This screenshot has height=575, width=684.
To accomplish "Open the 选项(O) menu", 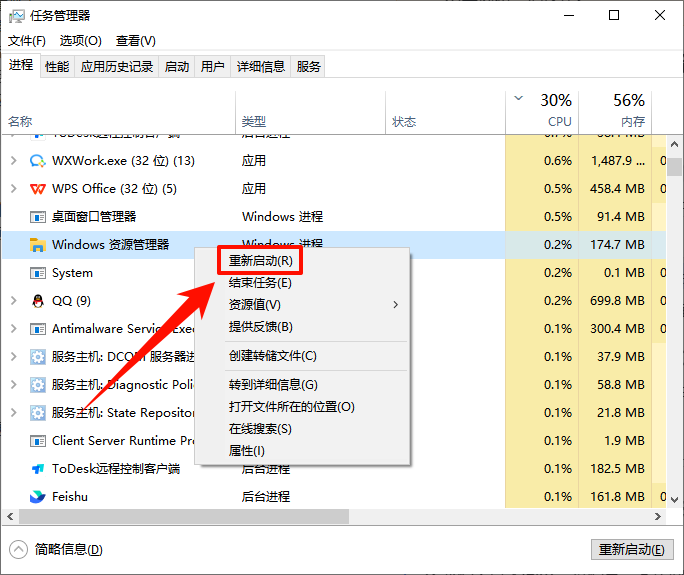I will point(81,41).
